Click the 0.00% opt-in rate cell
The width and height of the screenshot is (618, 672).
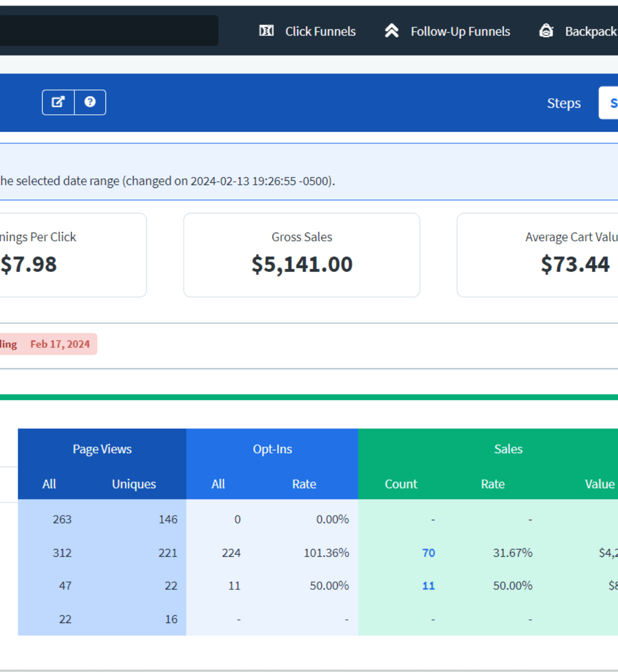click(332, 519)
